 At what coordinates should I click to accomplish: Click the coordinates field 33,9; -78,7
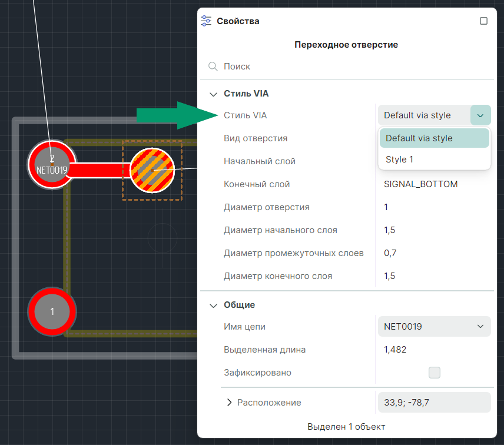pyautogui.click(x=434, y=403)
